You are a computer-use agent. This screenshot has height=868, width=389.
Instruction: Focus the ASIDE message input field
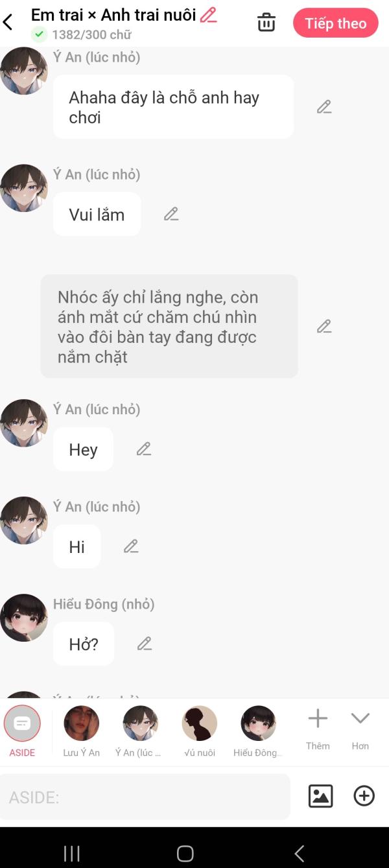tap(145, 797)
